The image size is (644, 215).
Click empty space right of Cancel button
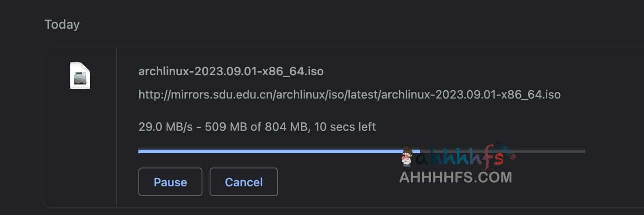click(336, 182)
